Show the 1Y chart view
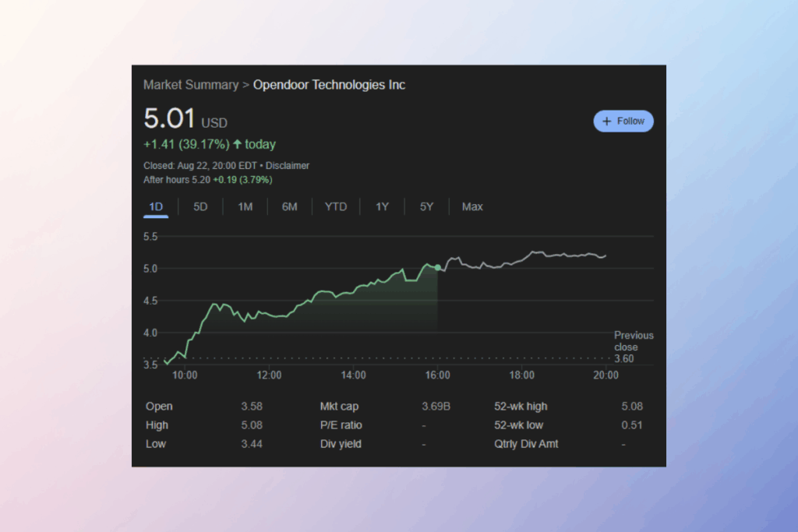Image resolution: width=798 pixels, height=532 pixels. [x=382, y=206]
